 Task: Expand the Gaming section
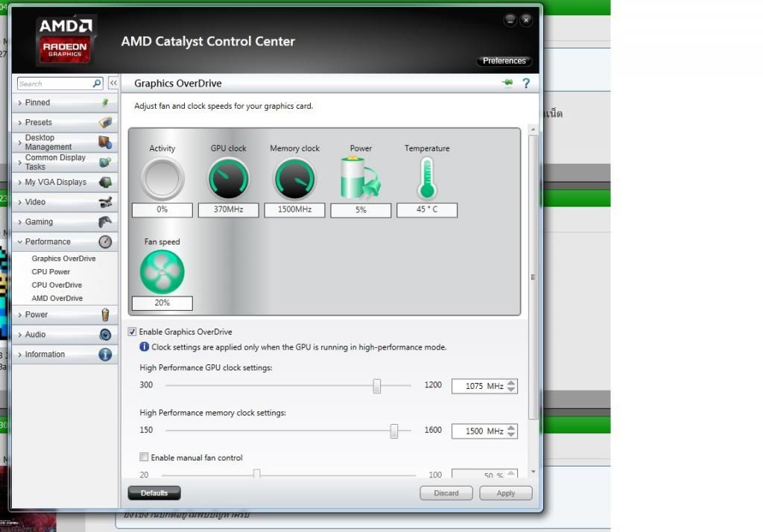(19, 222)
